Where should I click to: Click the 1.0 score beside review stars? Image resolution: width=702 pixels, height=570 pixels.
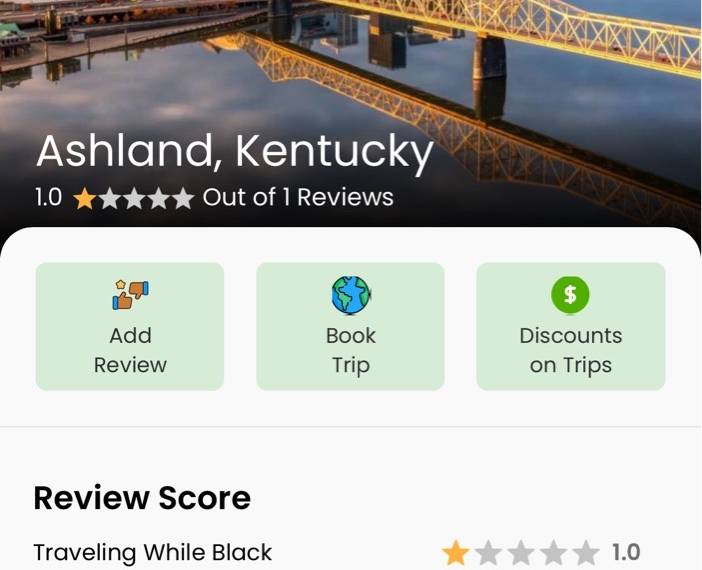tap(626, 553)
